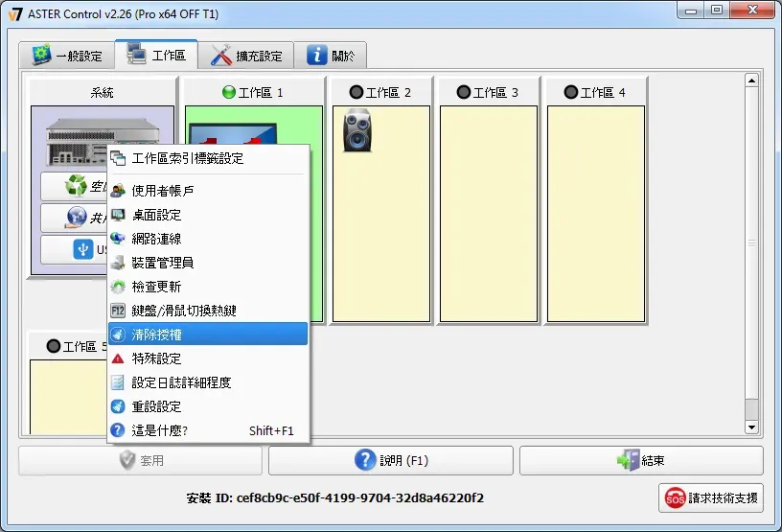Click the vertical scrollbar thumb
This screenshot has height=532, width=782.
click(x=751, y=243)
